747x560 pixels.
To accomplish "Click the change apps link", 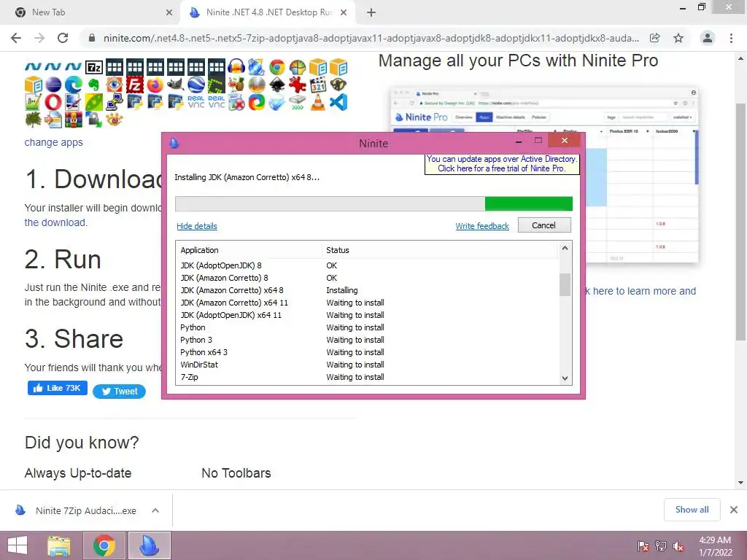I will point(54,142).
